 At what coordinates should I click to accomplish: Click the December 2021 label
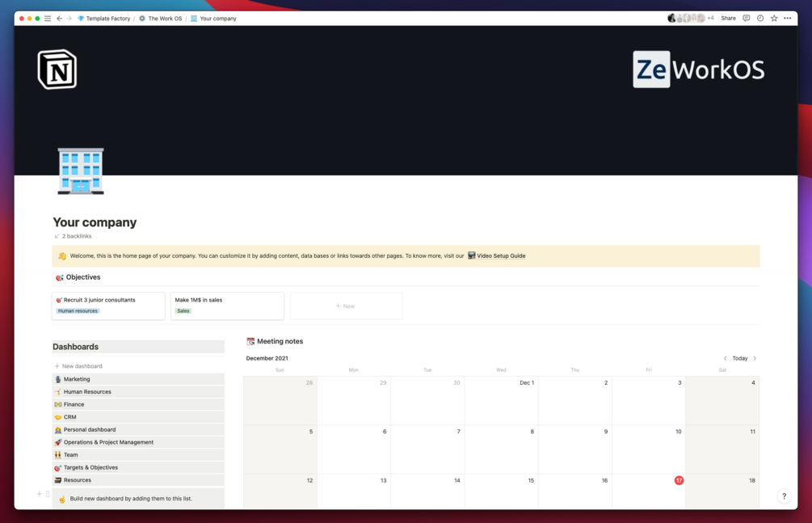[267, 358]
